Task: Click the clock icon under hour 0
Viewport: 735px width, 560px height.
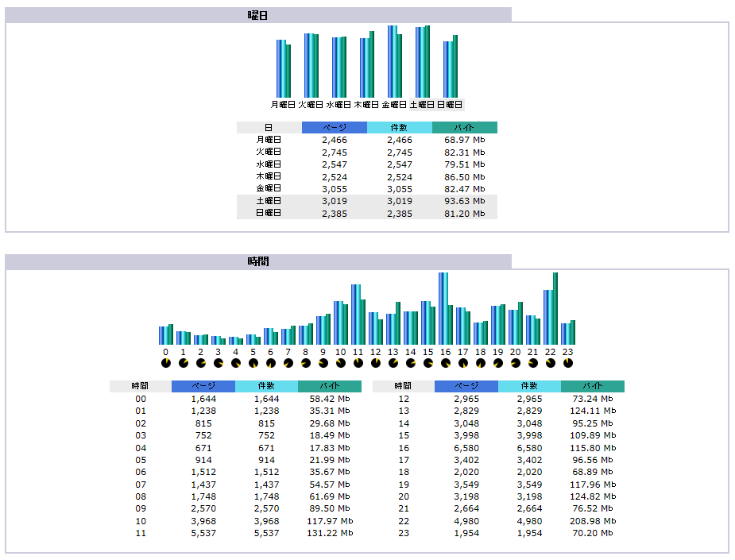Action: click(x=166, y=363)
